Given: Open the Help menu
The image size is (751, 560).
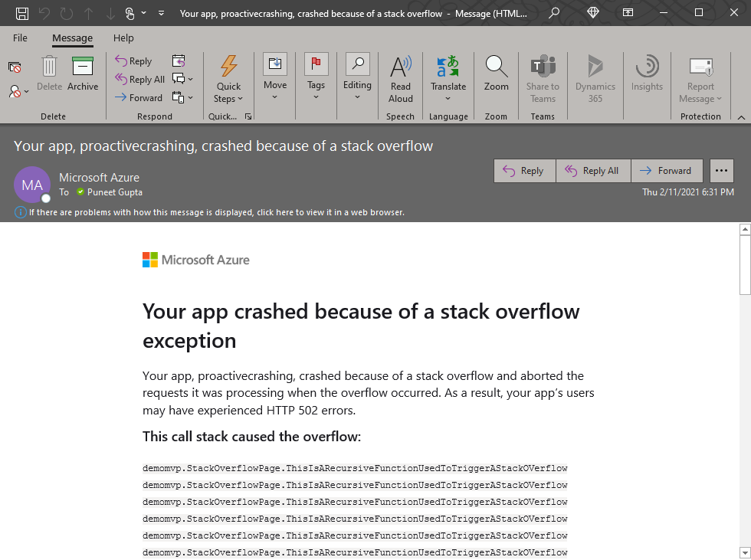Looking at the screenshot, I should click(123, 38).
